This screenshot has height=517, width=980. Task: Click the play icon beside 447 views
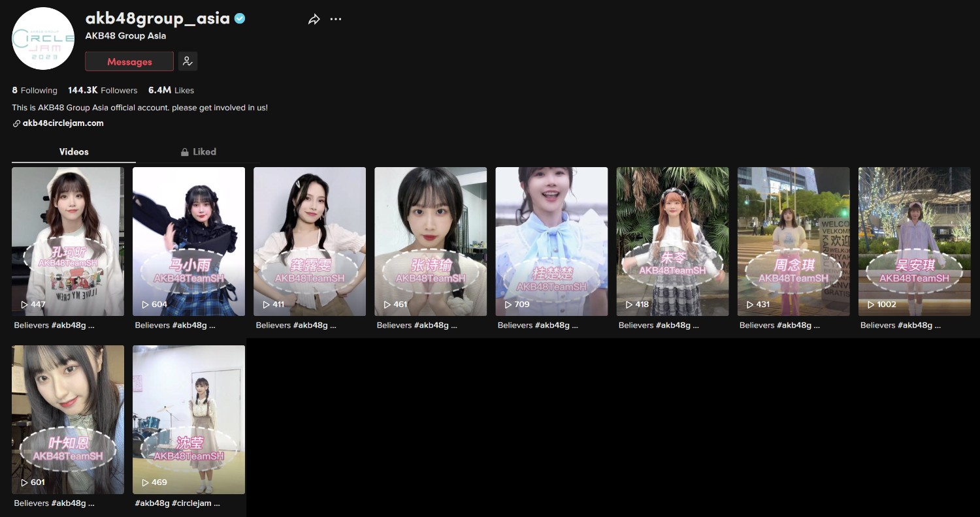coord(24,305)
